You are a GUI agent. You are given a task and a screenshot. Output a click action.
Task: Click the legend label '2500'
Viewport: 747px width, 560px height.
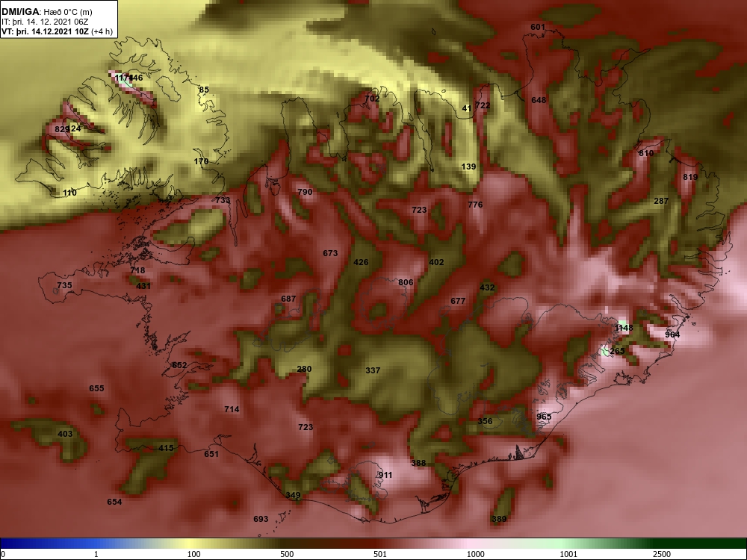(662, 554)
